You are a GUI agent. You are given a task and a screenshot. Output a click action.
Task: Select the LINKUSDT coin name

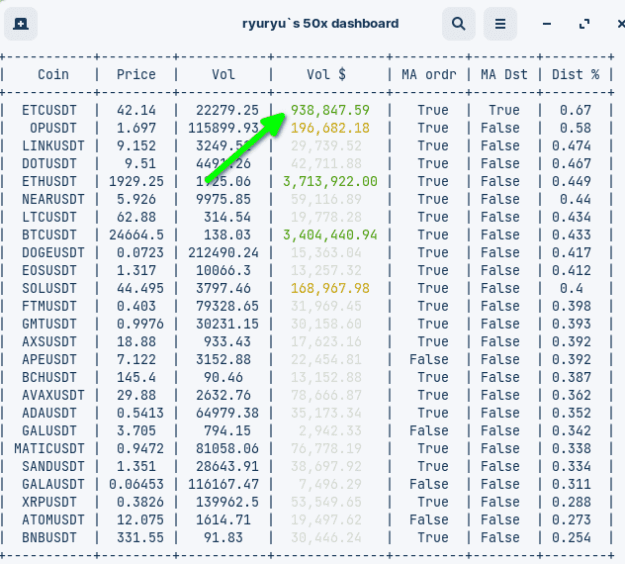click(53, 146)
